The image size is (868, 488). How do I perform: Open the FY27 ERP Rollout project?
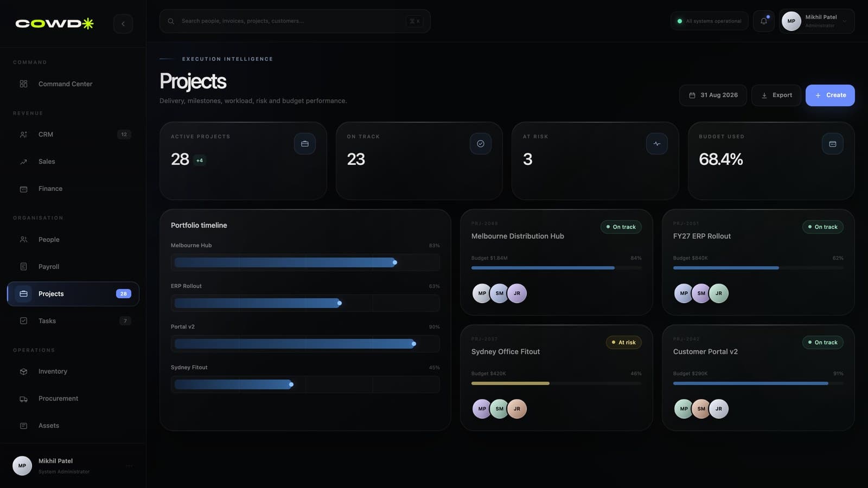[758, 262]
